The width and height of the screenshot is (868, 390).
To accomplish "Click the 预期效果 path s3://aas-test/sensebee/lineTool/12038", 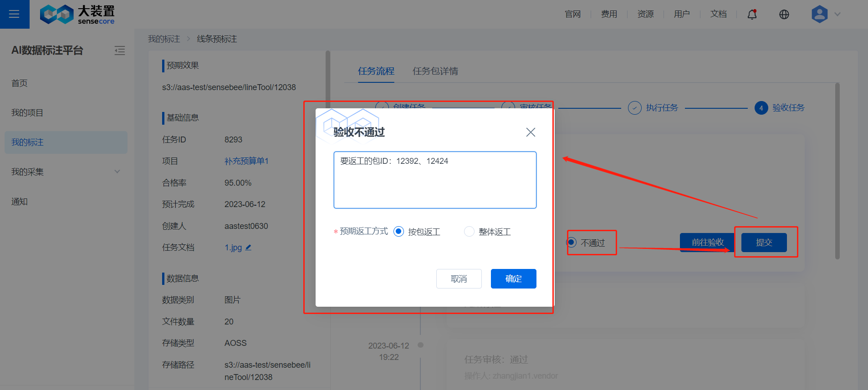I will point(229,87).
